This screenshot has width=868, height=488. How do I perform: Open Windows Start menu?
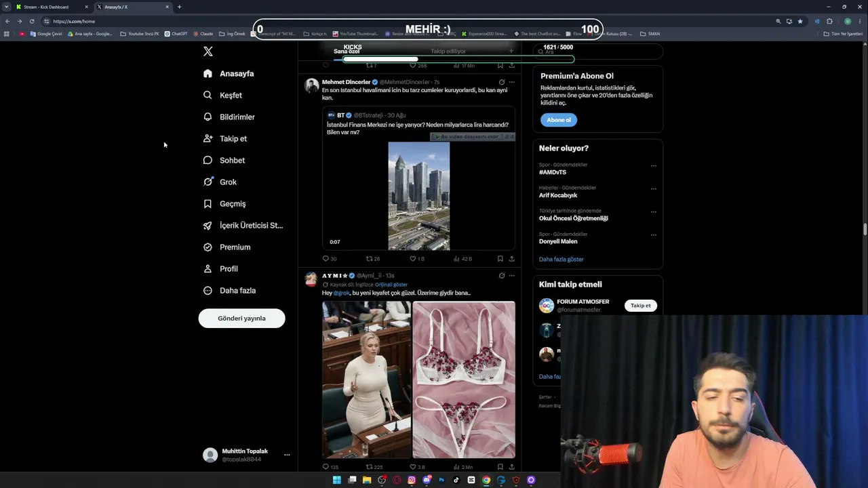point(336,480)
